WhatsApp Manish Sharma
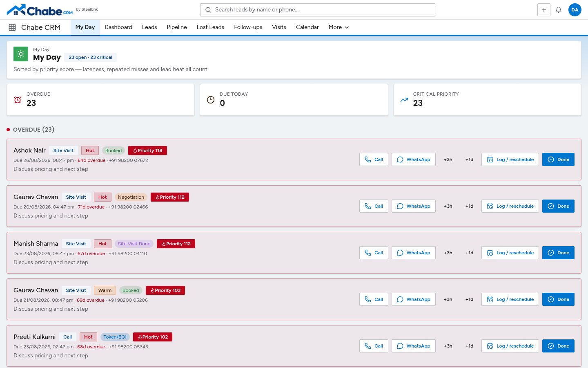Viewport: 588px width, 368px height. click(413, 253)
